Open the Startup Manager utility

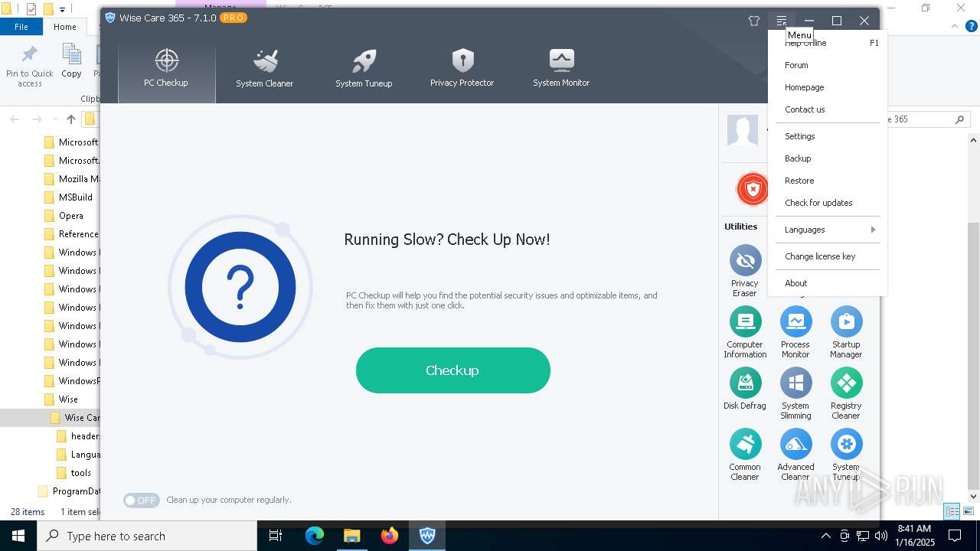846,332
